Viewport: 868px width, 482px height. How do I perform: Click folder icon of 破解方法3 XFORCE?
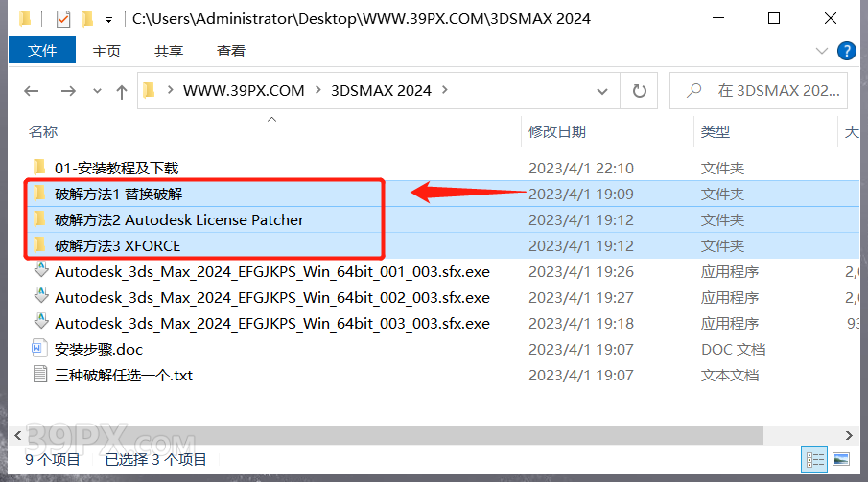pos(39,244)
